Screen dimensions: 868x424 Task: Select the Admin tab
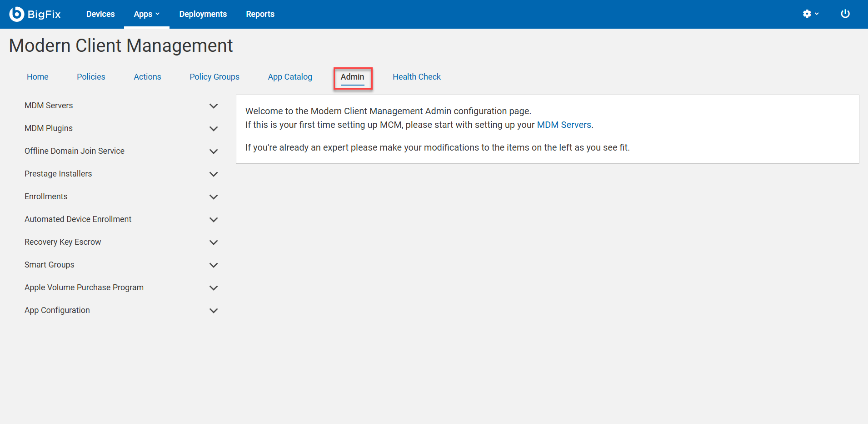pyautogui.click(x=353, y=77)
